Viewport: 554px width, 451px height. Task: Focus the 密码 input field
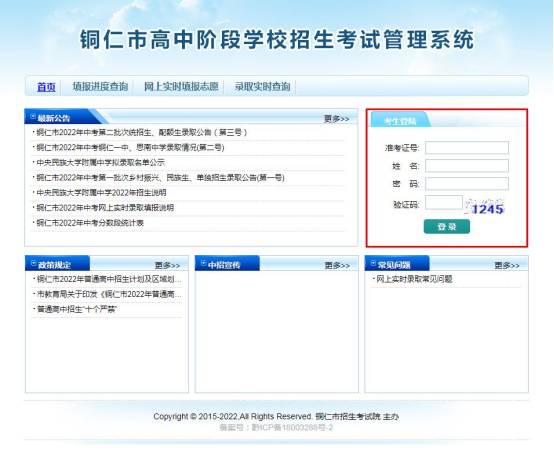point(467,184)
